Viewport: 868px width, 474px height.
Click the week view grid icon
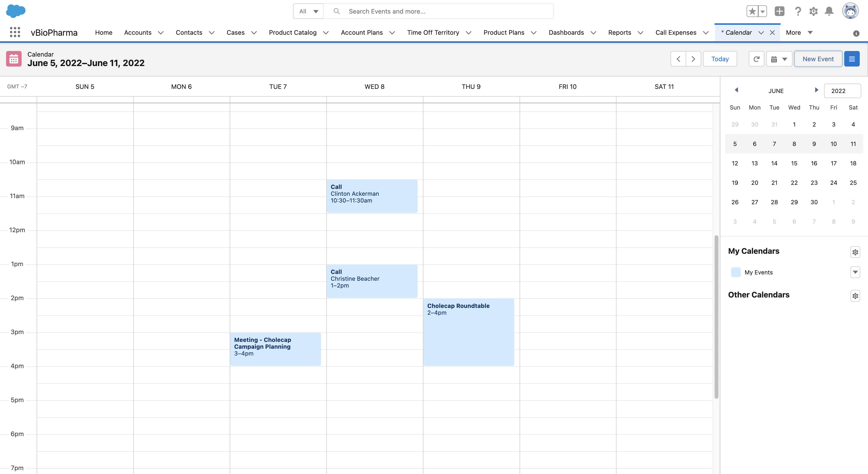pos(774,58)
